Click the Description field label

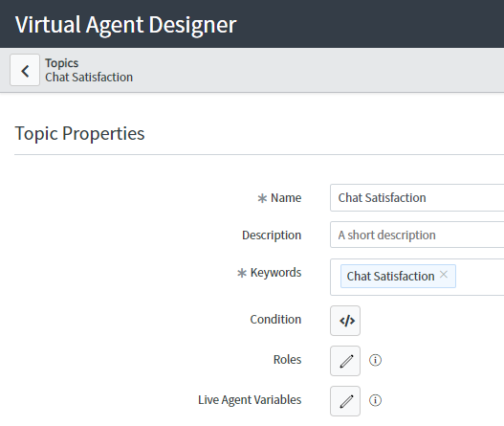pyautogui.click(x=272, y=235)
